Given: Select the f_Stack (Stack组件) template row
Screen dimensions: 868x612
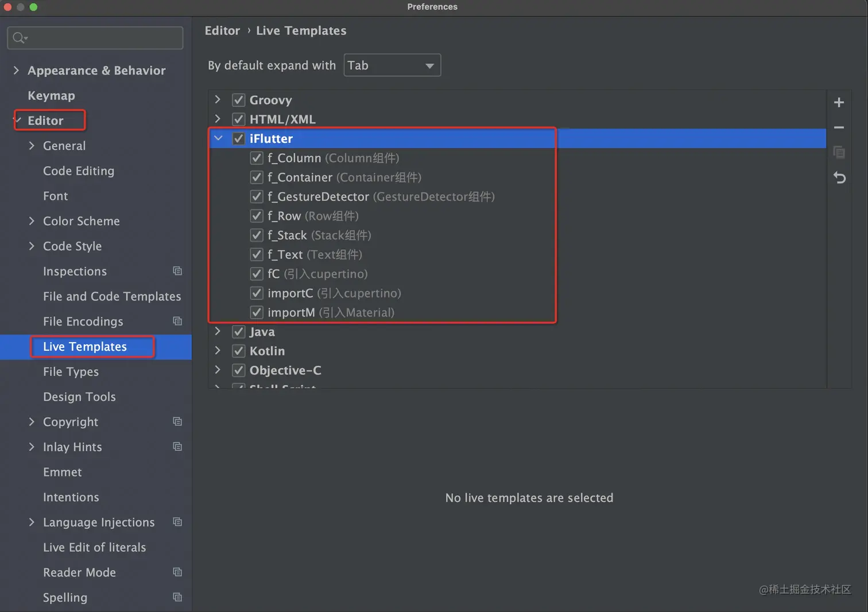Looking at the screenshot, I should click(x=518, y=235).
